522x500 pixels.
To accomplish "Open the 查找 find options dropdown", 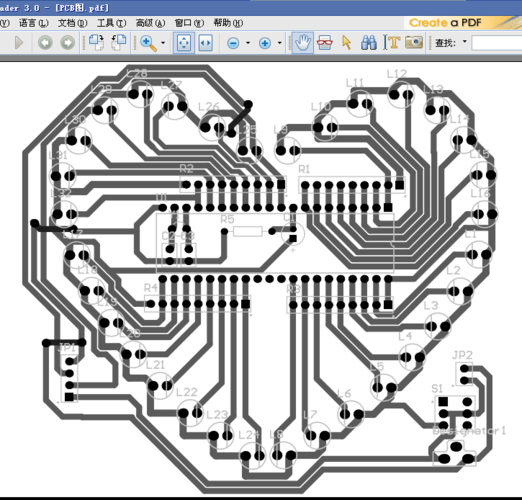I will pyautogui.click(x=465, y=42).
